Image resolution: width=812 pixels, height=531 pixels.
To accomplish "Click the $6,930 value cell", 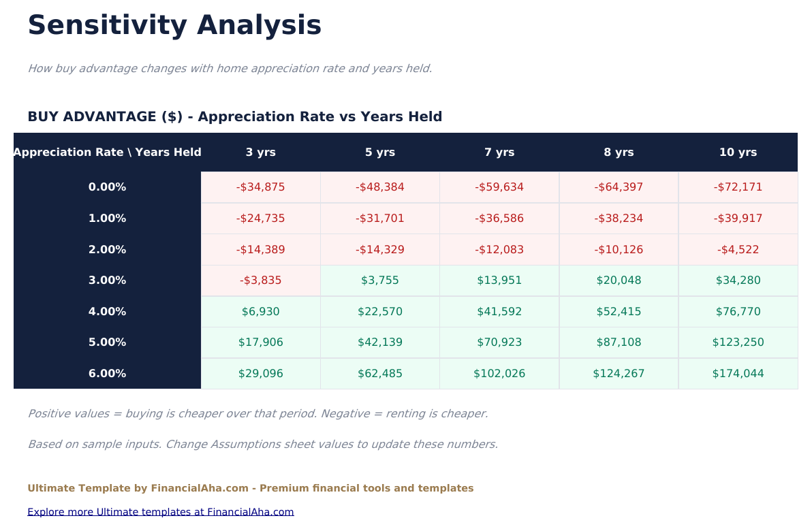I will tap(261, 312).
